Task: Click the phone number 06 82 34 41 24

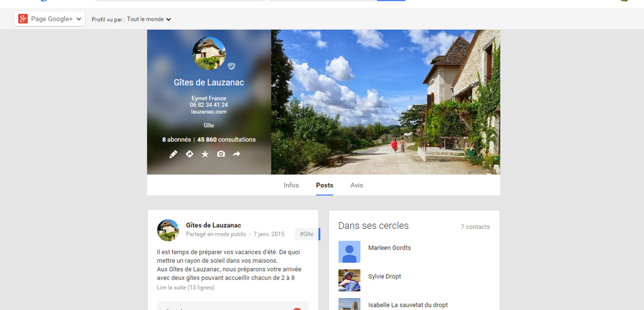Action: click(209, 105)
